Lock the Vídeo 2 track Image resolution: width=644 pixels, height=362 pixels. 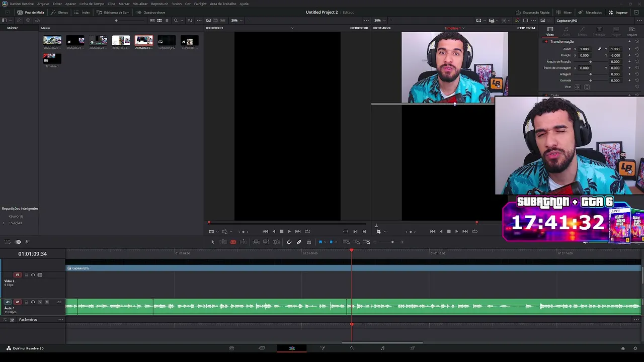pyautogui.click(x=26, y=275)
